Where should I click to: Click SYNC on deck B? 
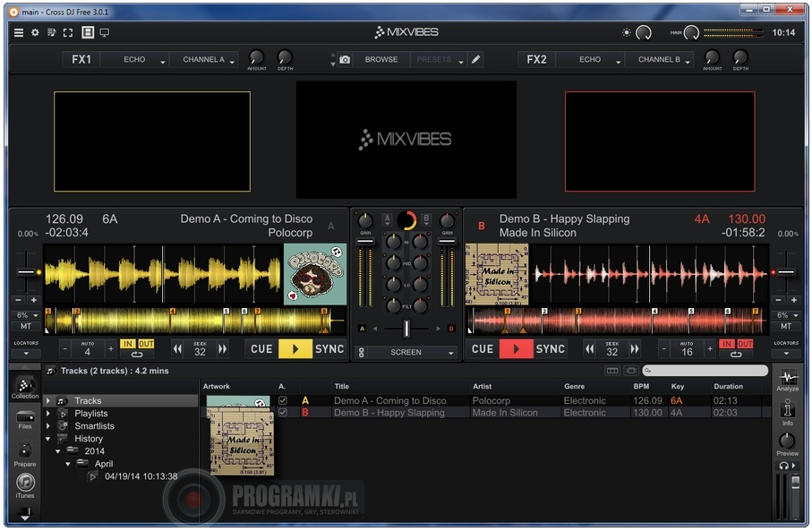(x=550, y=349)
